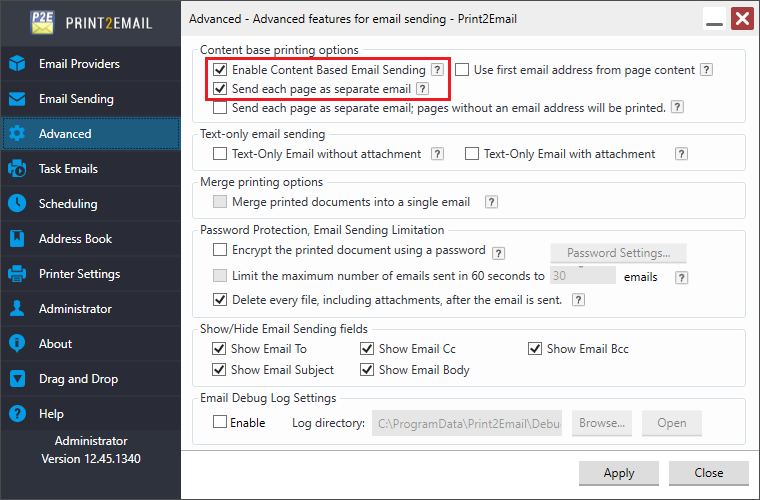Click help icon beside password encryption option
The height and width of the screenshot is (500, 760).
click(x=498, y=253)
